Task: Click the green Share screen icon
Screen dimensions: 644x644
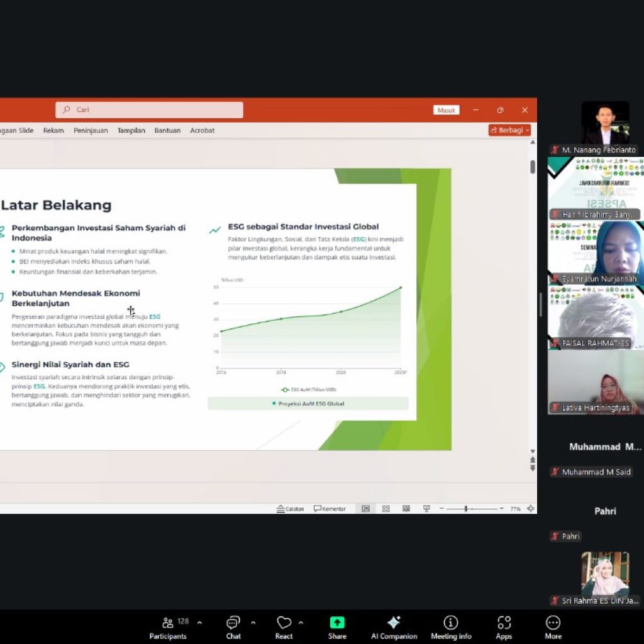Action: (337, 622)
